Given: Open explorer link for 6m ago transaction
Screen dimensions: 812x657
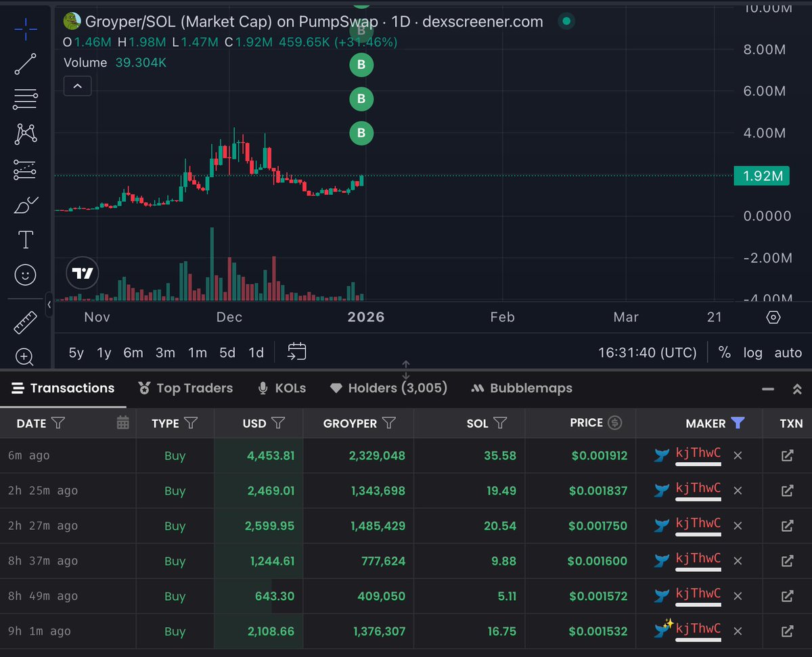Looking at the screenshot, I should tap(787, 455).
